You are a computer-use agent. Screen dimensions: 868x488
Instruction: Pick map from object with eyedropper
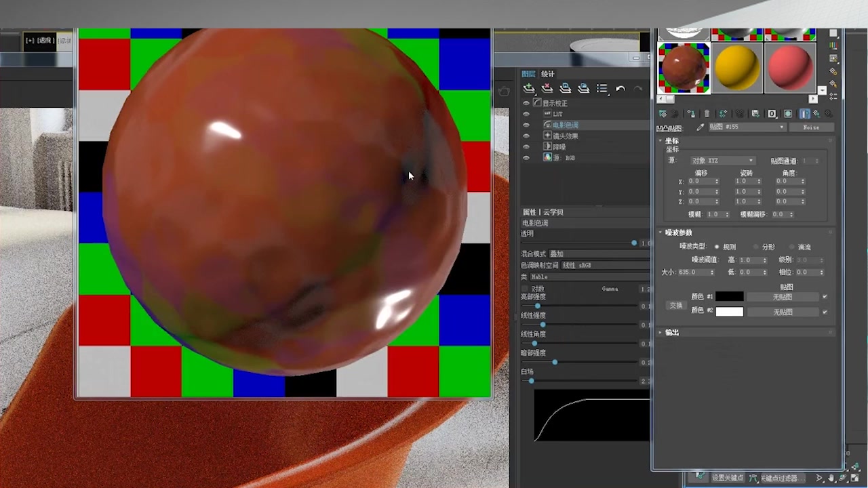tap(701, 127)
